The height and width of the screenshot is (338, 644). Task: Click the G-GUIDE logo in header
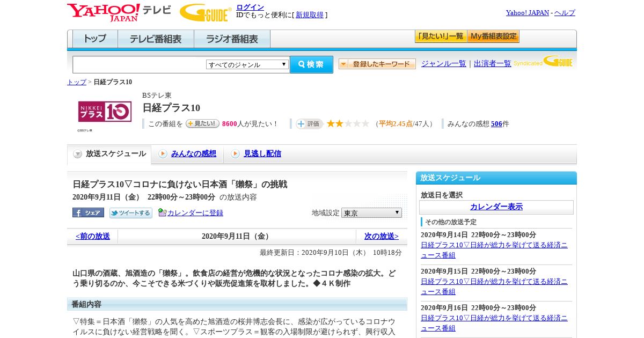point(206,13)
